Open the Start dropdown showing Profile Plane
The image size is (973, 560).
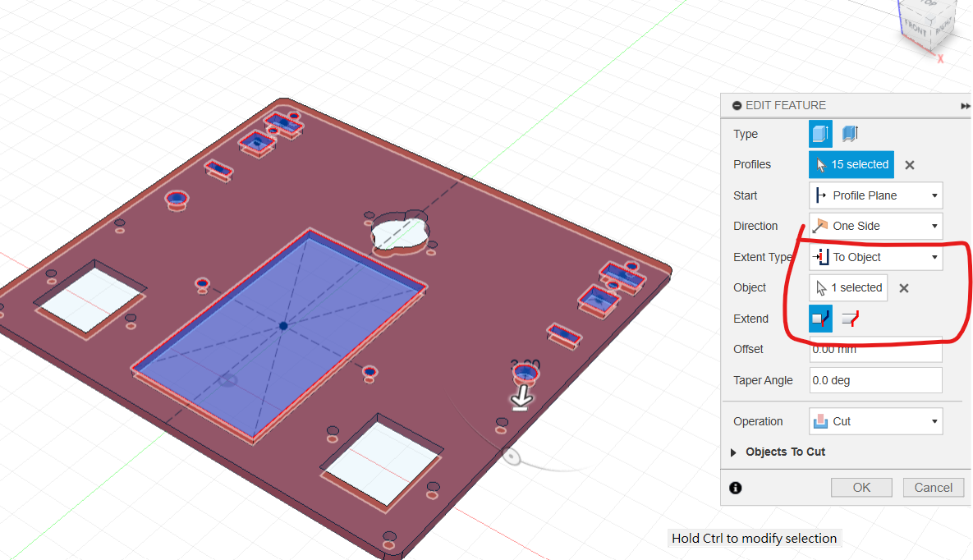pos(875,195)
